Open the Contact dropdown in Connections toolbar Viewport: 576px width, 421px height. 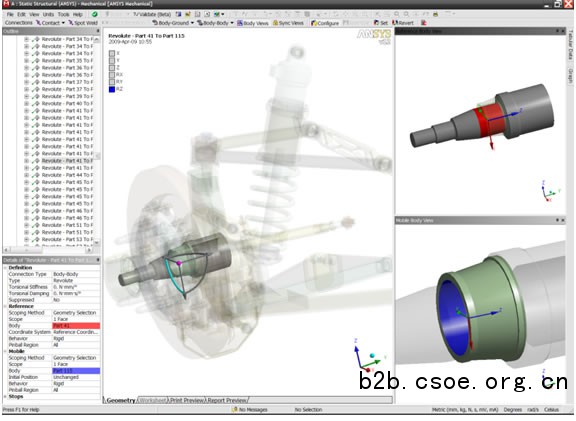click(50, 23)
